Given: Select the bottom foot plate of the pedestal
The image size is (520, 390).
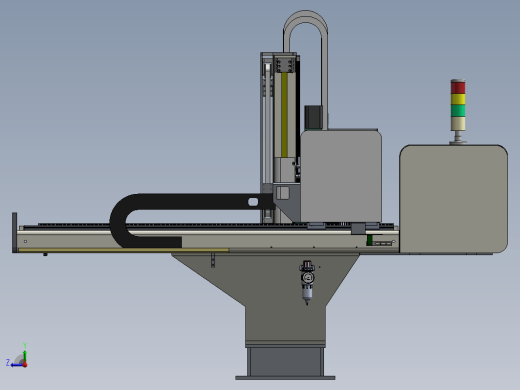Looking at the screenshot, I should click(285, 378).
